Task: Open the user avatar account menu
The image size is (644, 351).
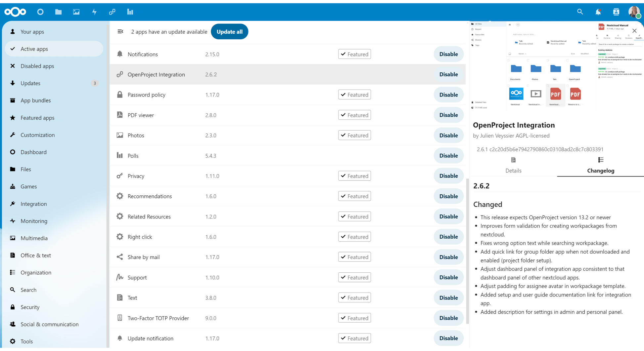Action: tap(634, 12)
